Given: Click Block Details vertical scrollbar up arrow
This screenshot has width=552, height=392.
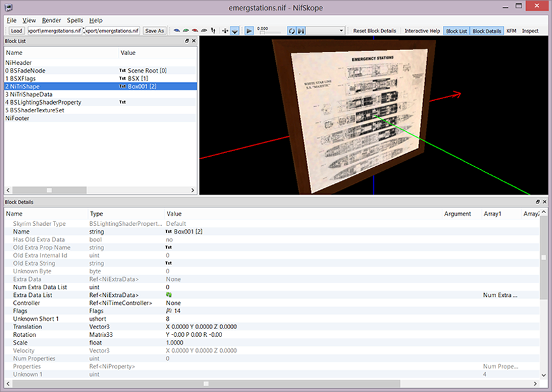Looking at the screenshot, I should [x=544, y=212].
